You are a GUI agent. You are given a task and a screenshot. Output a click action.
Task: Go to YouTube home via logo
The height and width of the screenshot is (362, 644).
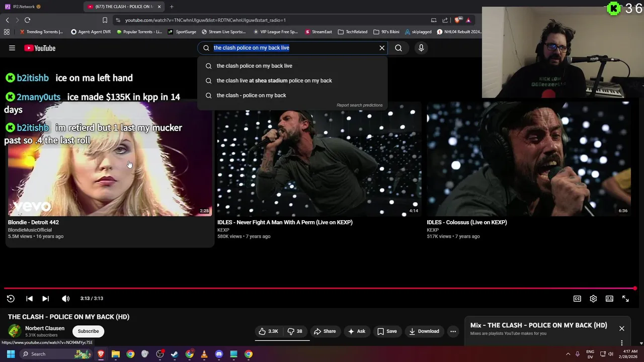(40, 48)
